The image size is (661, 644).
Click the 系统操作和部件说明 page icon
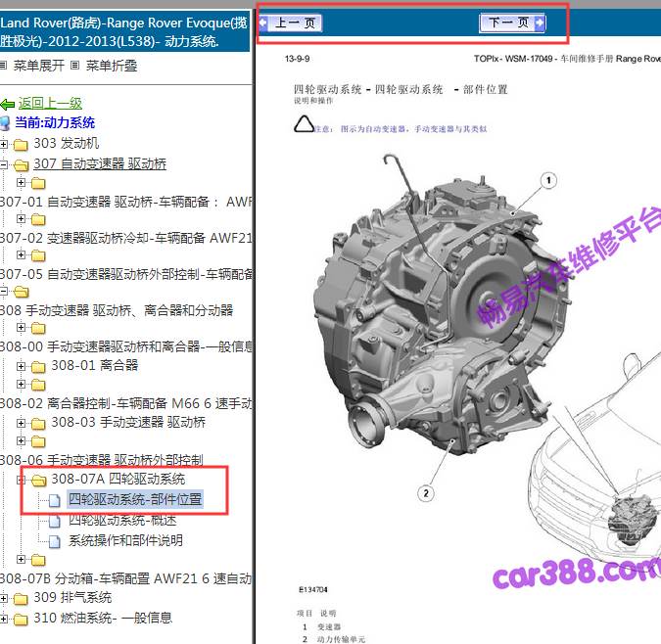[x=55, y=541]
